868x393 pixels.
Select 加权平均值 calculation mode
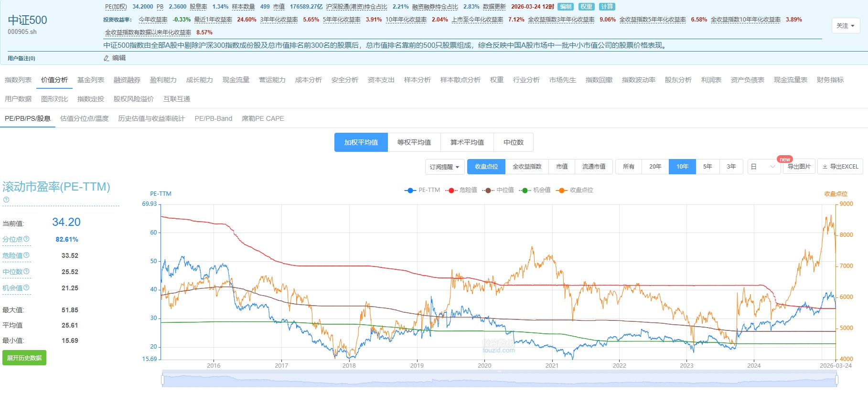point(361,142)
